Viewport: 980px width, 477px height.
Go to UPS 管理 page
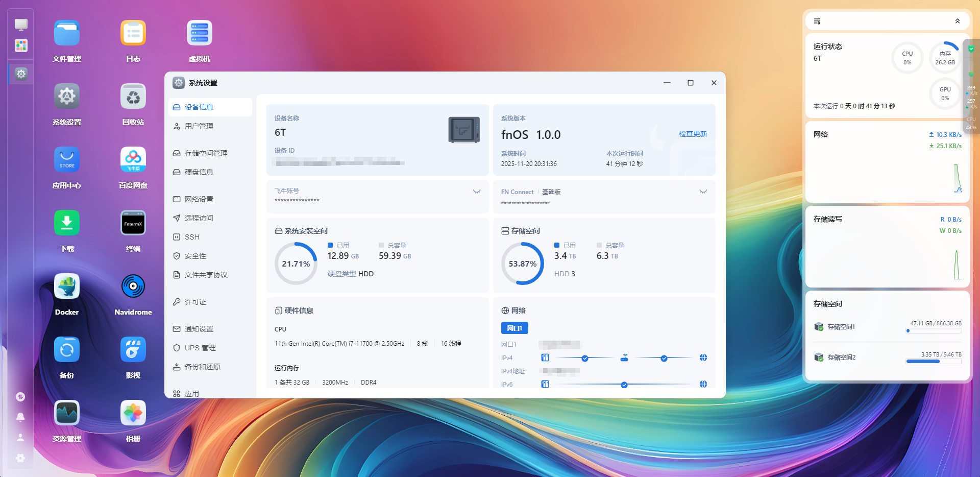(x=210, y=348)
